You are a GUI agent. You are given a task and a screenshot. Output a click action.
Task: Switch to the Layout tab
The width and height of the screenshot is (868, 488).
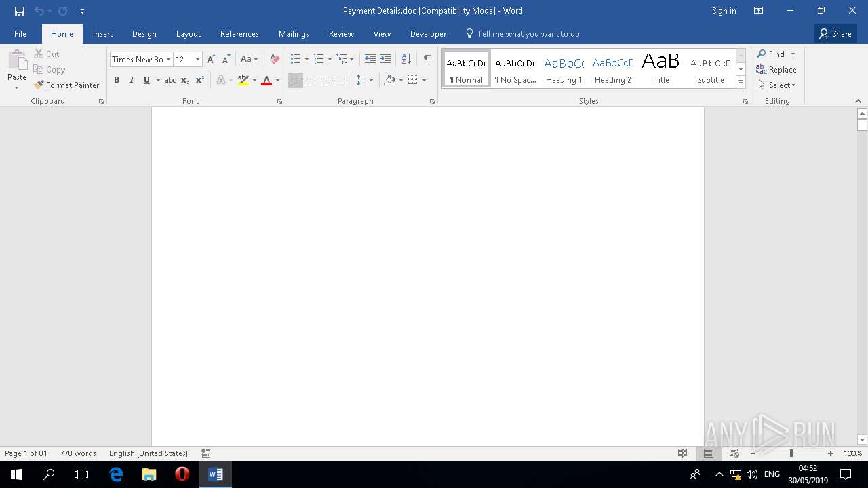pos(189,34)
